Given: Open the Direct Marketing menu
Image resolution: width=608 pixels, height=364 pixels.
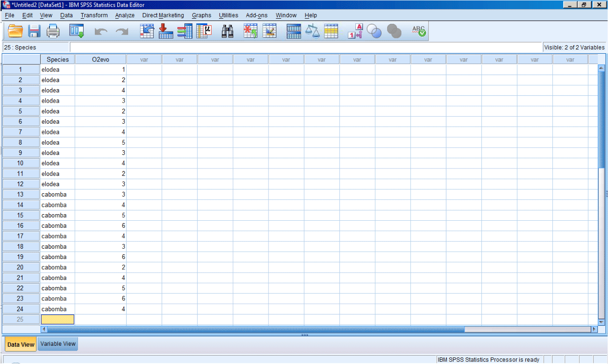Looking at the screenshot, I should click(163, 15).
